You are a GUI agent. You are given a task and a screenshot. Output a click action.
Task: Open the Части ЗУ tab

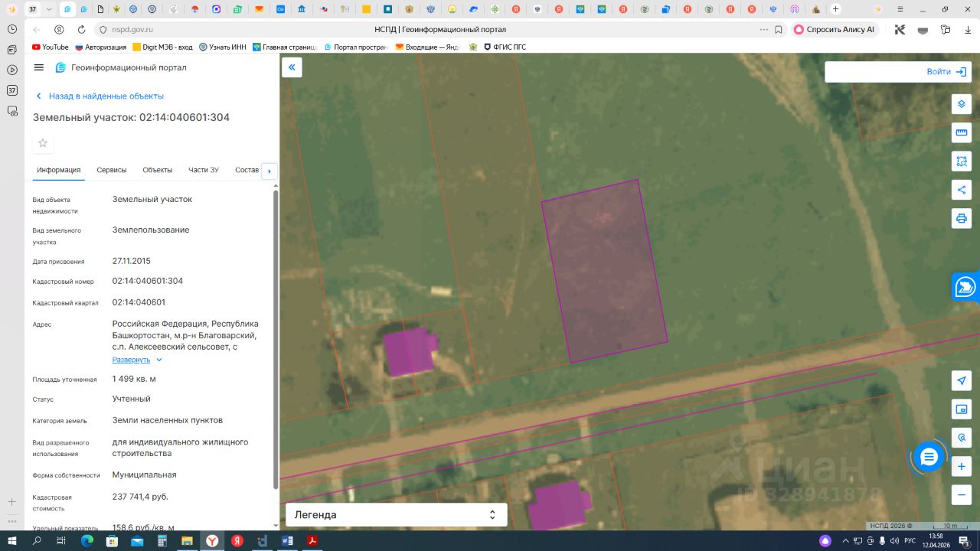click(x=204, y=170)
